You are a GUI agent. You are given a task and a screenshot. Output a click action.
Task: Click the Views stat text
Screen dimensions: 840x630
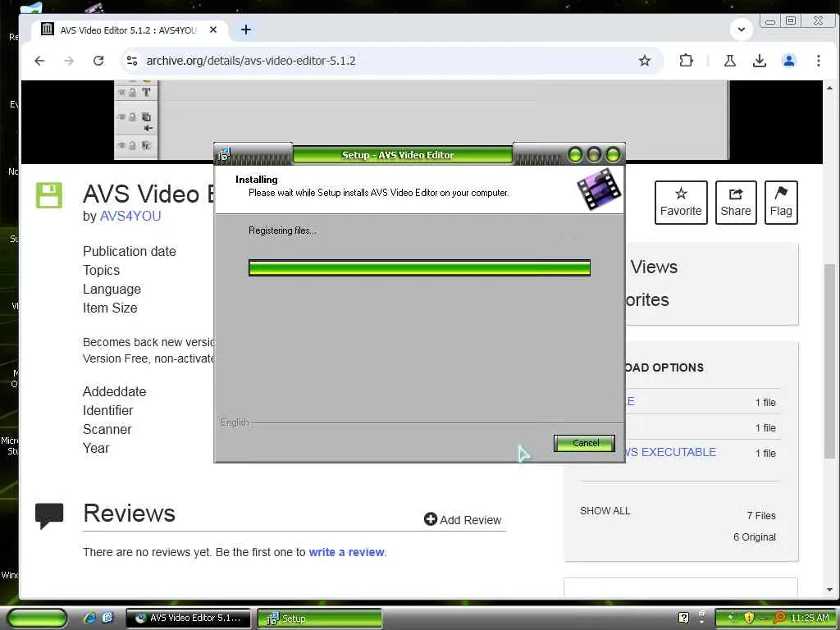tap(654, 267)
